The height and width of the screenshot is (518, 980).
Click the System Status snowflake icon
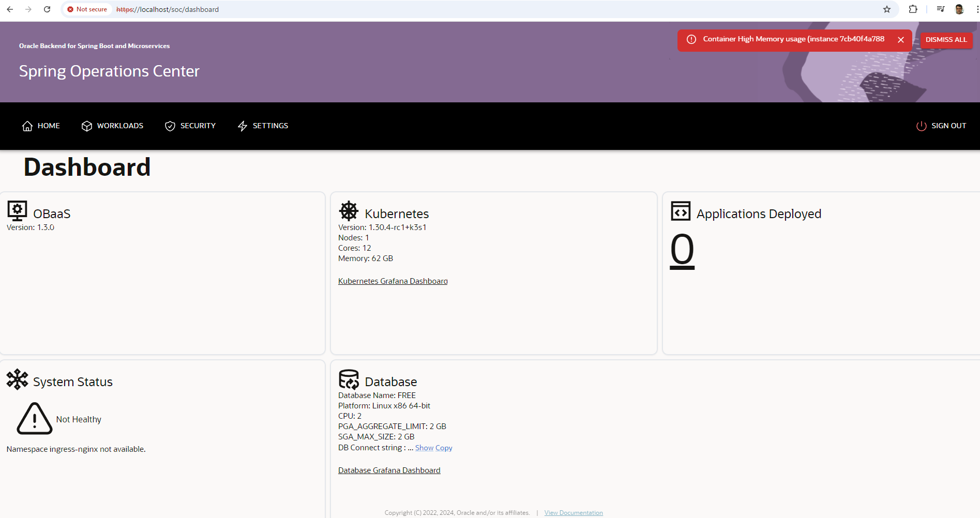[17, 379]
